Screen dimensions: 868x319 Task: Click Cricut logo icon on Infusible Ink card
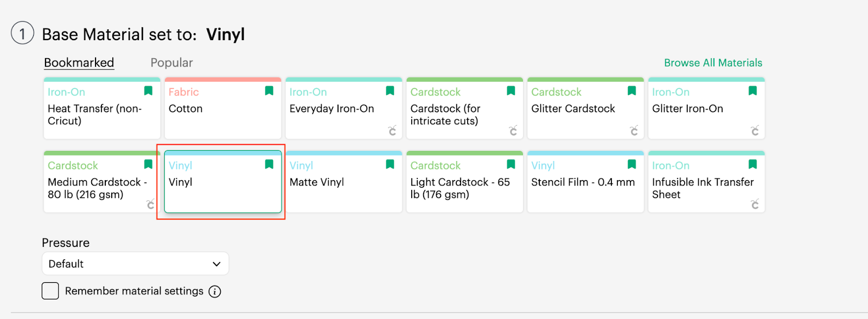click(x=755, y=204)
